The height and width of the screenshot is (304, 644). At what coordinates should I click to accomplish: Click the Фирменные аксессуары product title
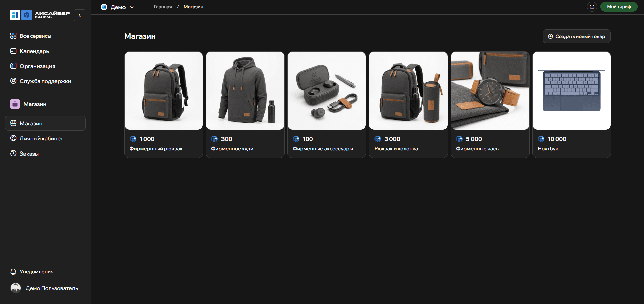323,149
